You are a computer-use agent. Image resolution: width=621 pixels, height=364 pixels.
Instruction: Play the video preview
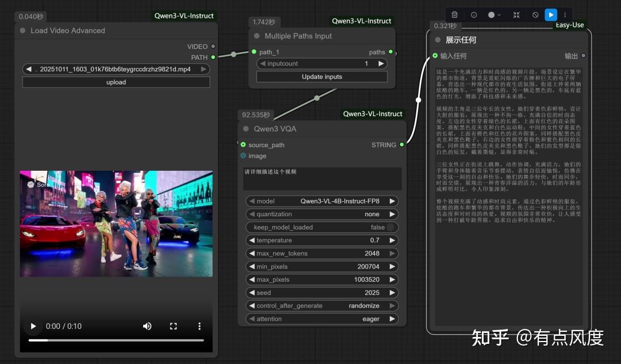(33, 326)
